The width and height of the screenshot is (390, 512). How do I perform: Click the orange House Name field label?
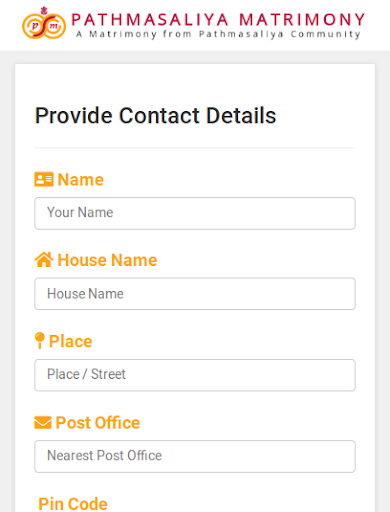click(107, 260)
